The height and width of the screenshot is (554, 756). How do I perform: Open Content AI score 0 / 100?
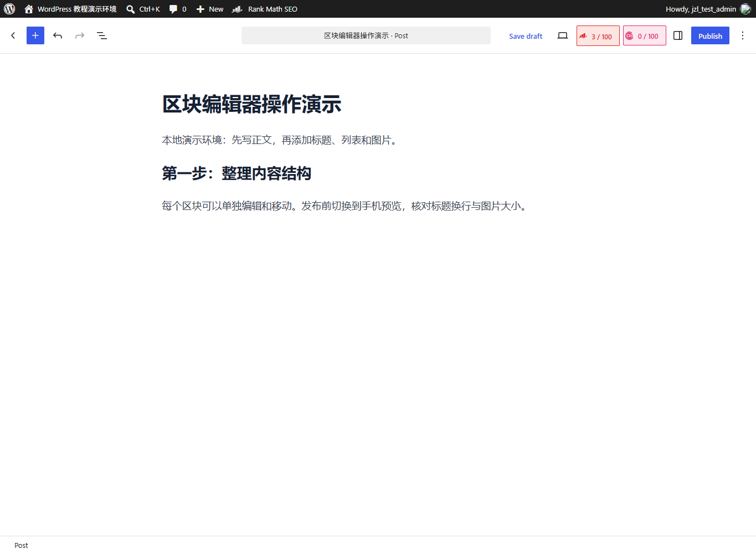[645, 36]
